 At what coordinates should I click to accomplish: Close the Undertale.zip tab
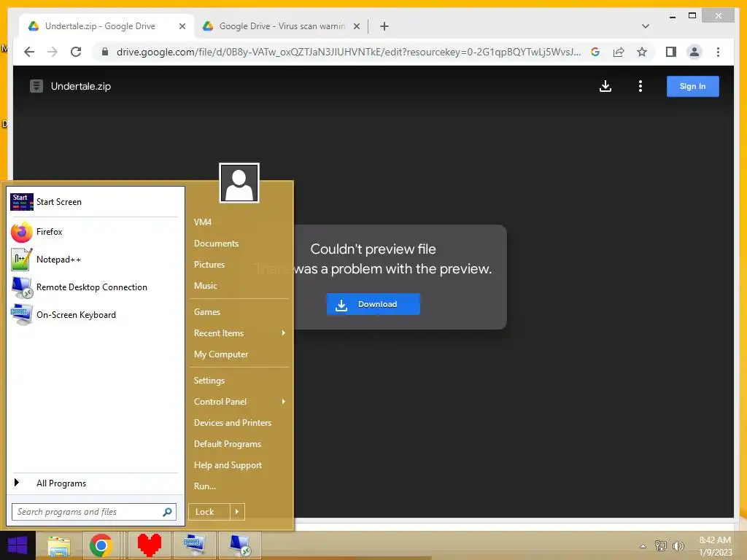[x=182, y=26]
